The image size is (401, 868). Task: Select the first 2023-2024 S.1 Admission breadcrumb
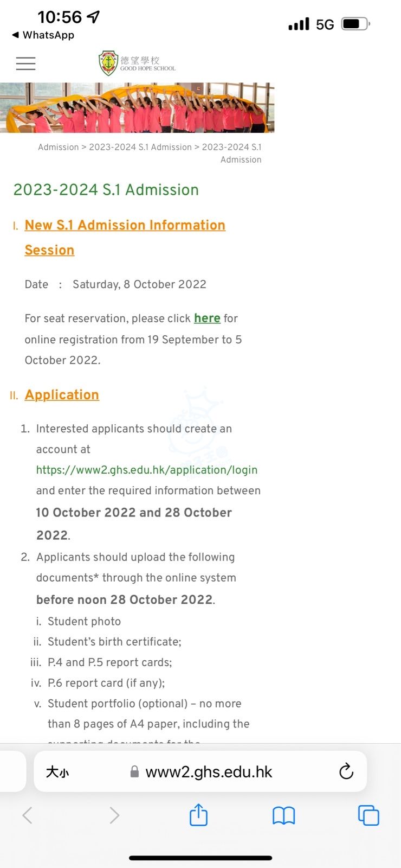140,147
